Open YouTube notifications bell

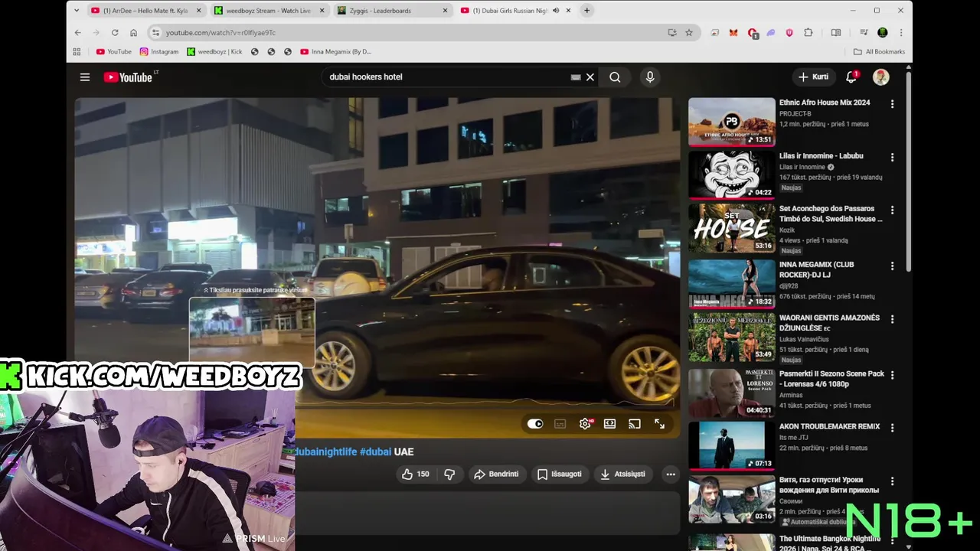click(x=851, y=77)
